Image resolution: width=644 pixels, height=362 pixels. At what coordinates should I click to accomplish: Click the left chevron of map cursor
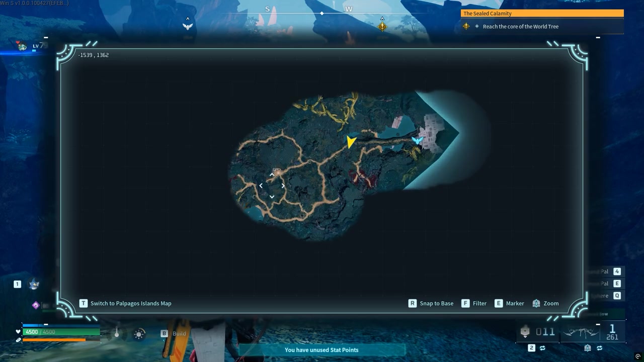click(261, 186)
